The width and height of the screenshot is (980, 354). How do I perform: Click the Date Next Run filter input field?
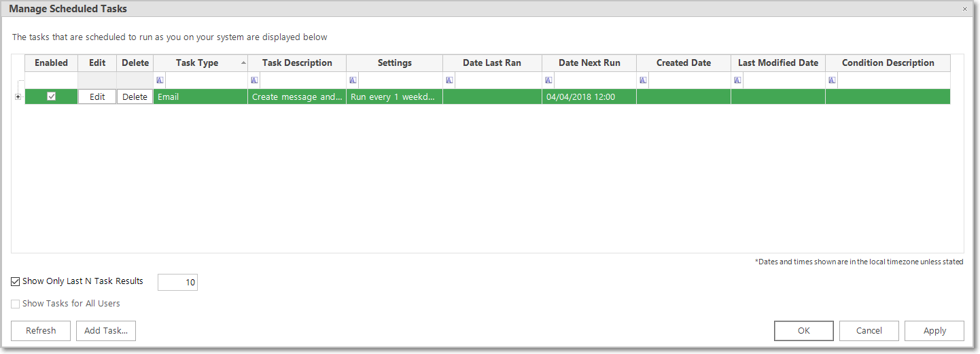pyautogui.click(x=595, y=80)
